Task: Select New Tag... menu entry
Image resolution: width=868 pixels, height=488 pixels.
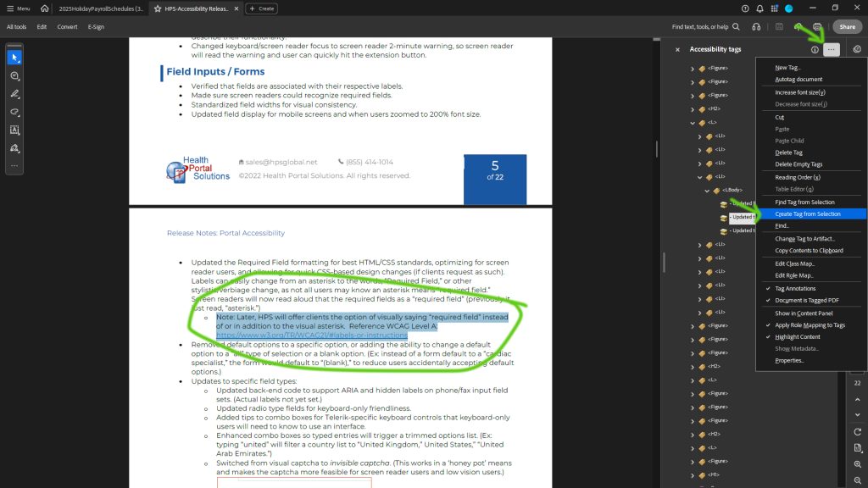Action: [x=787, y=68]
